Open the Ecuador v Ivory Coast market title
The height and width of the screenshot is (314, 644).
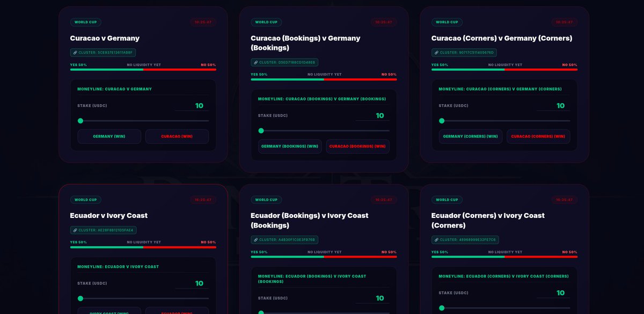pos(109,215)
